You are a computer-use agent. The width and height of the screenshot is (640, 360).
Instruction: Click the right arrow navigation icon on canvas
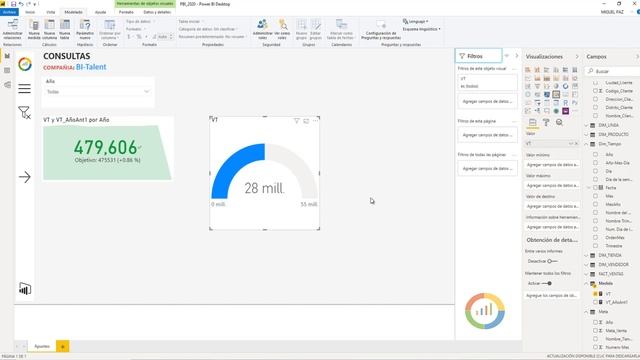coord(24,177)
